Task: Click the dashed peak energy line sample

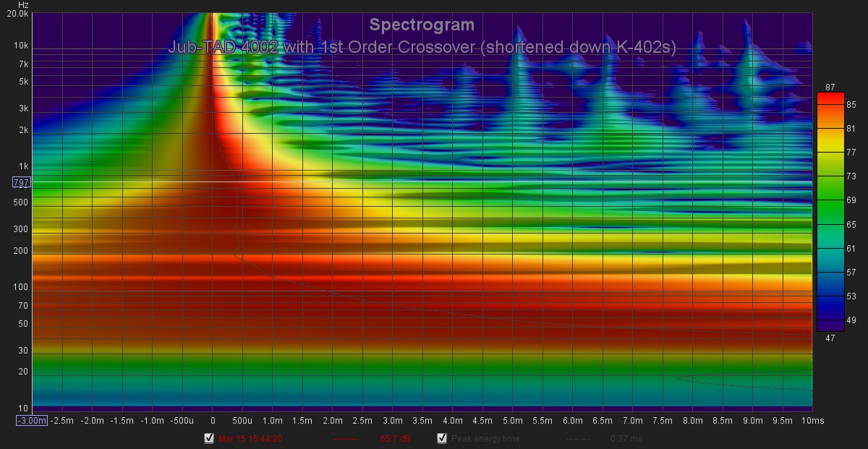Action: pyautogui.click(x=578, y=439)
